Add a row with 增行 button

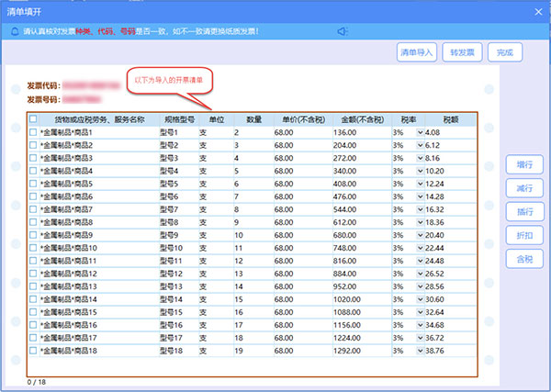(525, 165)
